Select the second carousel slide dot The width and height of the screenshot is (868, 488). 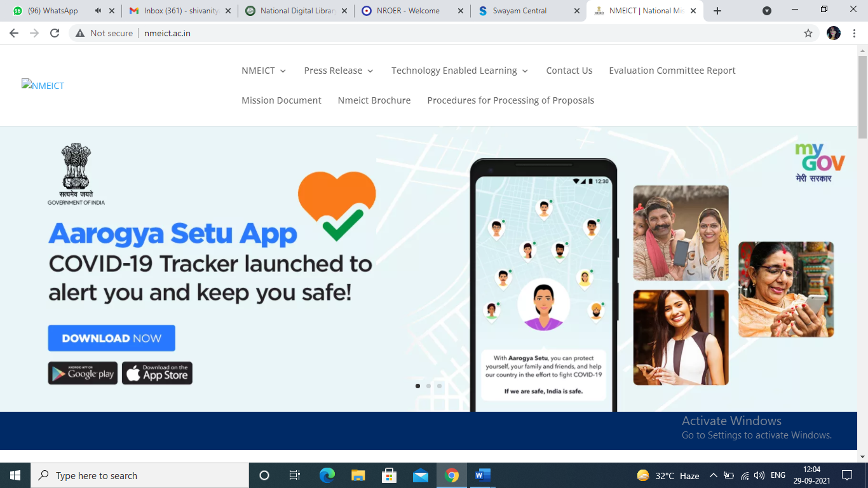(x=428, y=386)
